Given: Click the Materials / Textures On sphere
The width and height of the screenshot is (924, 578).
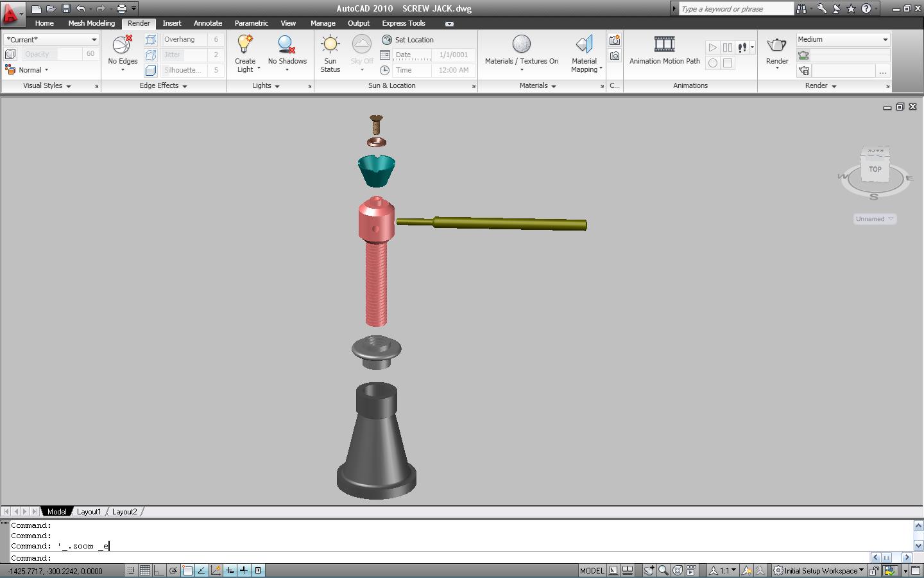Looking at the screenshot, I should tap(522, 44).
